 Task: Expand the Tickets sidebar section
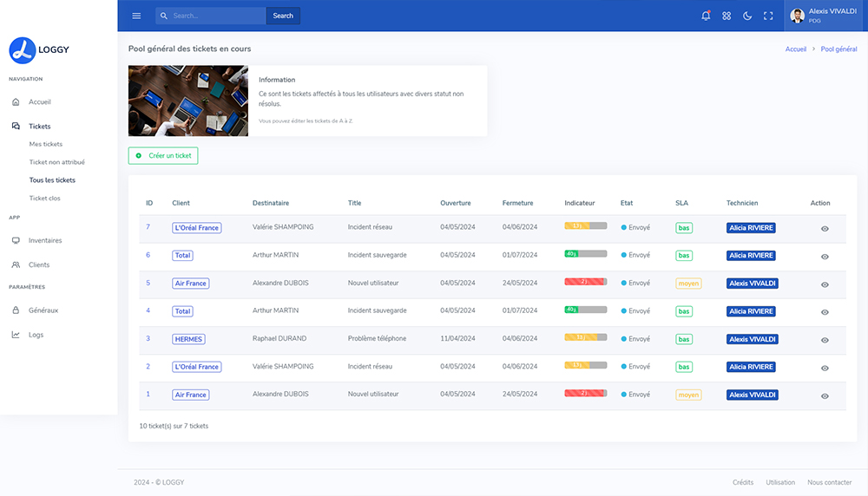(x=39, y=126)
